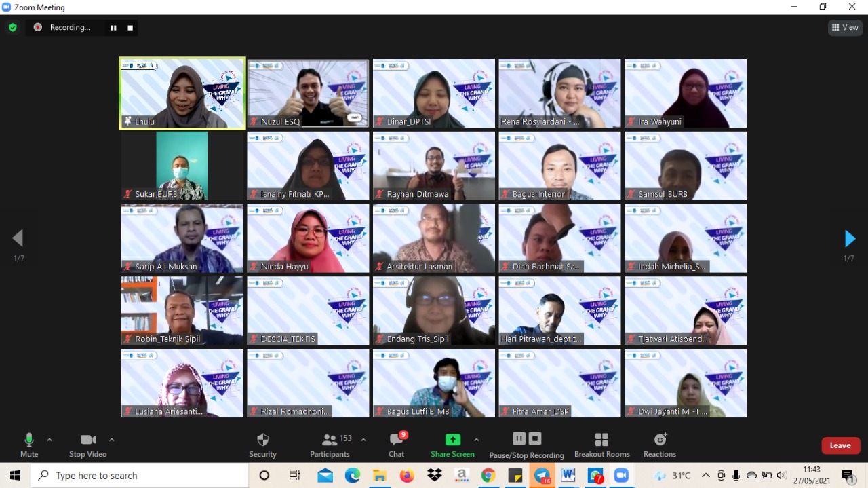Expand audio options arrow beside Mute
The image size is (868, 488).
point(50,440)
